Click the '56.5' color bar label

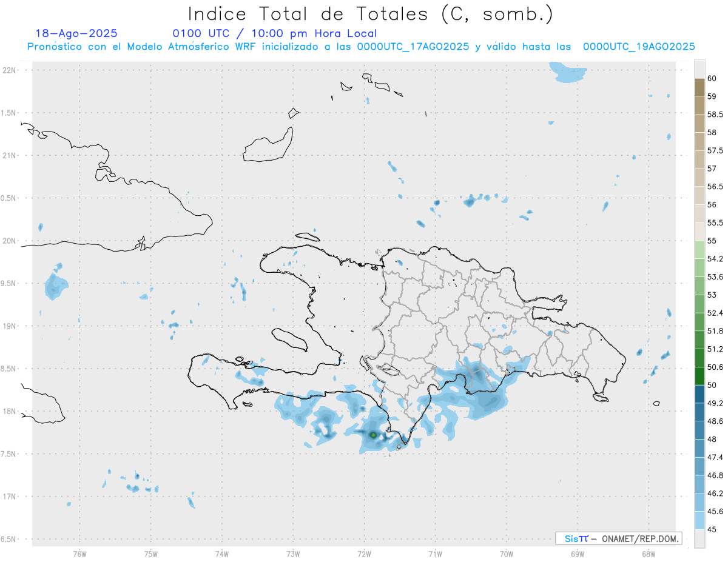tap(715, 187)
